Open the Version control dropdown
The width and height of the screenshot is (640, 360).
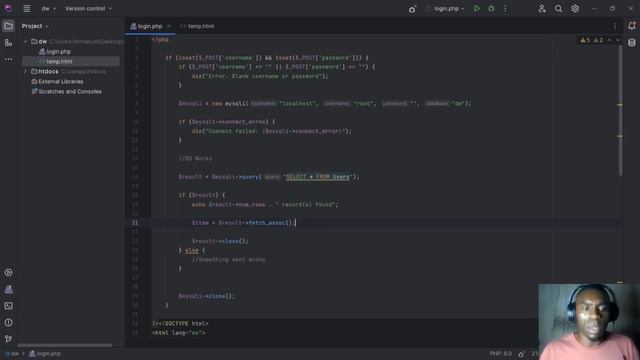pyautogui.click(x=88, y=9)
